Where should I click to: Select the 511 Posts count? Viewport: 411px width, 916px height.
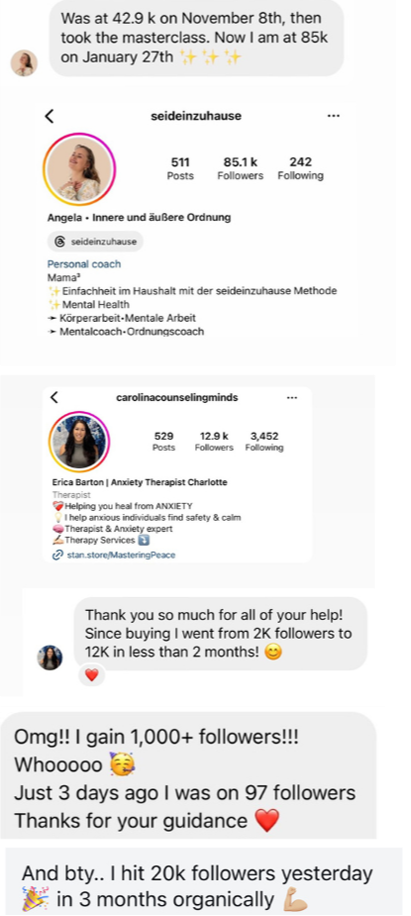click(180, 169)
